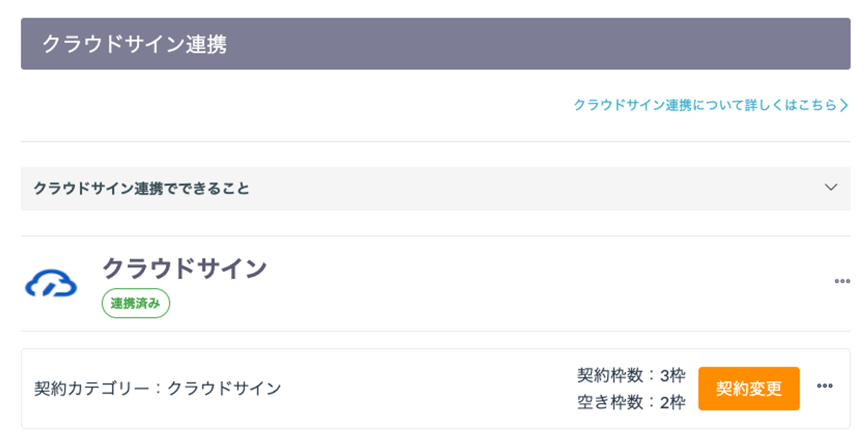
Task: Expand the クラウドサイン連携でできること section
Action: point(436,189)
